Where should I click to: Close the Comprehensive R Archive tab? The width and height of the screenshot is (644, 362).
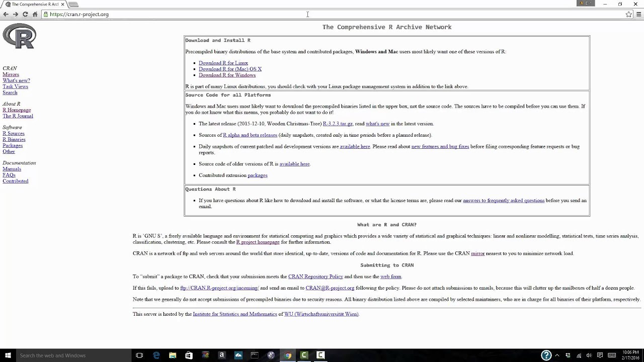click(62, 4)
